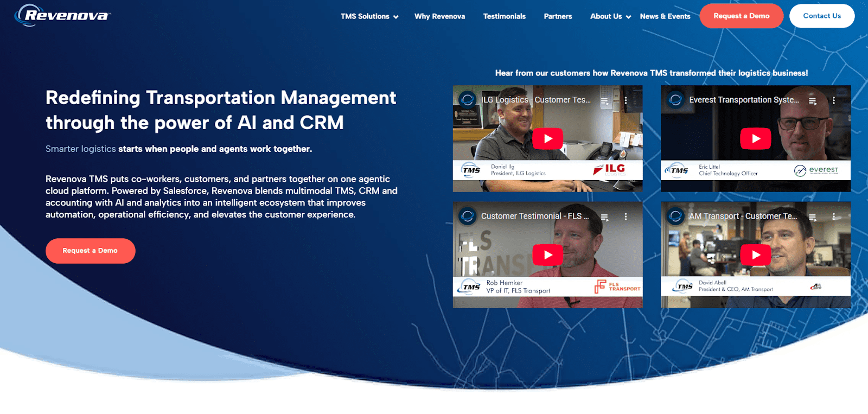Open playlist icon on FLS testimonial video
The height and width of the screenshot is (414, 868).
coord(604,216)
